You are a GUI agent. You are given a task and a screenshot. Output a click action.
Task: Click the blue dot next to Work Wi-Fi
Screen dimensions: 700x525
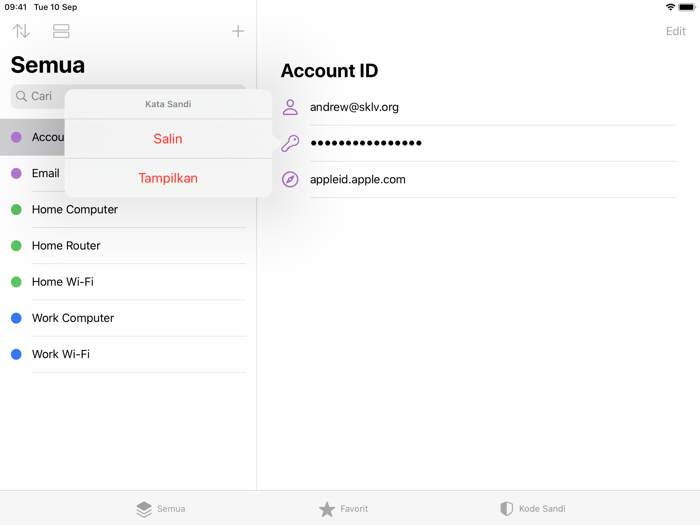16,354
